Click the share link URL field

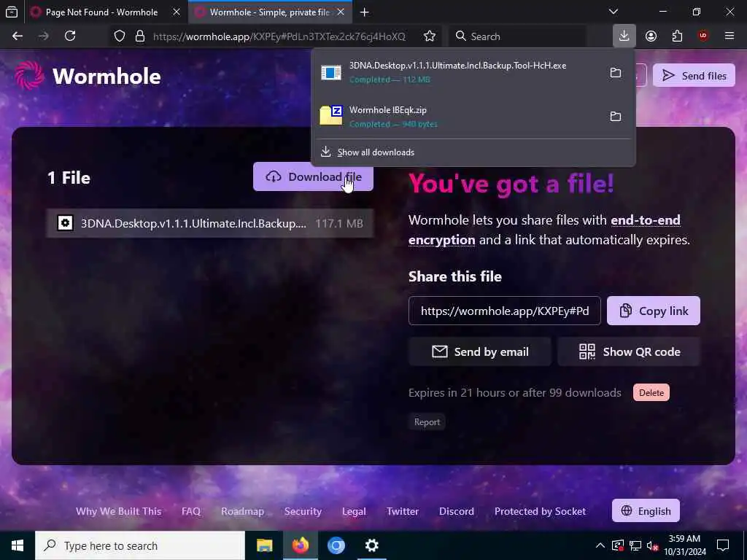(505, 311)
